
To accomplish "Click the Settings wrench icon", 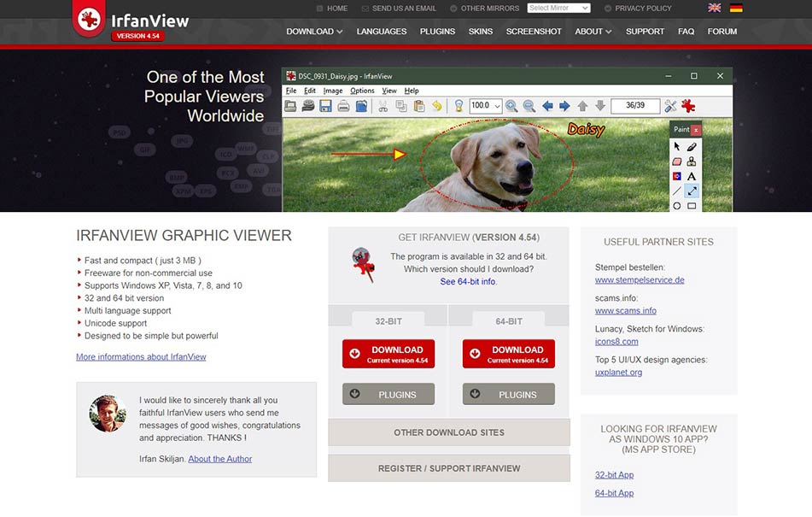I will tap(670, 106).
